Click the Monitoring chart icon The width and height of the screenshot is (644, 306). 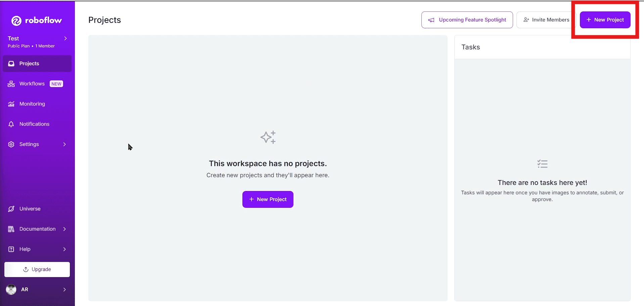pos(11,104)
